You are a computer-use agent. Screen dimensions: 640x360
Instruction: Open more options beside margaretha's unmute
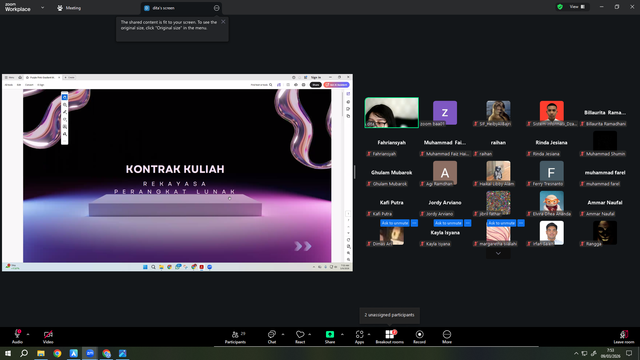[521, 223]
